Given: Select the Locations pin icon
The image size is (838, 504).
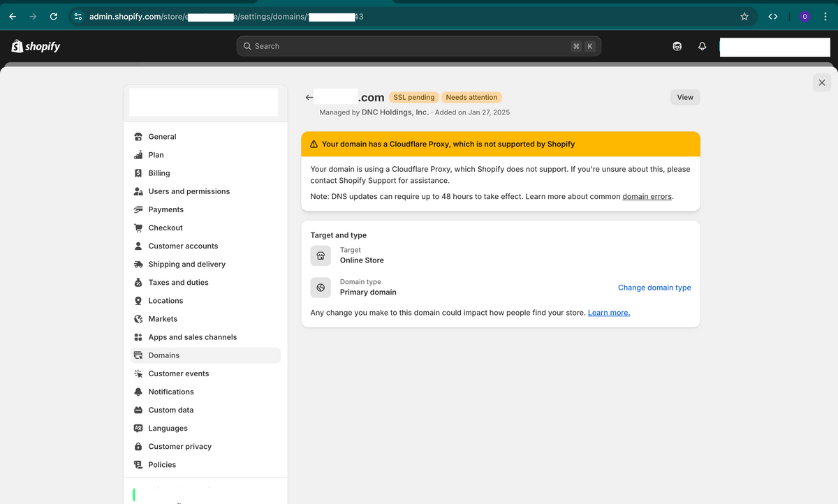Looking at the screenshot, I should pos(138,300).
